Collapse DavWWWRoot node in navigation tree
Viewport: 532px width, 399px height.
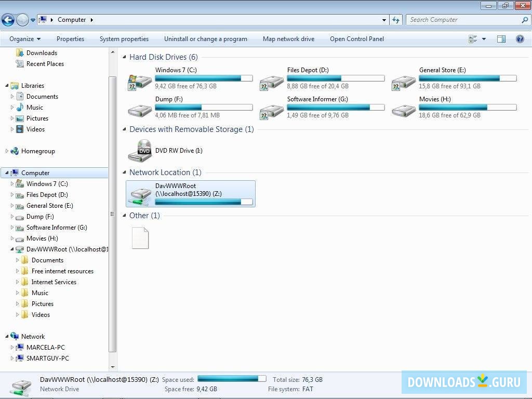[x=12, y=249]
